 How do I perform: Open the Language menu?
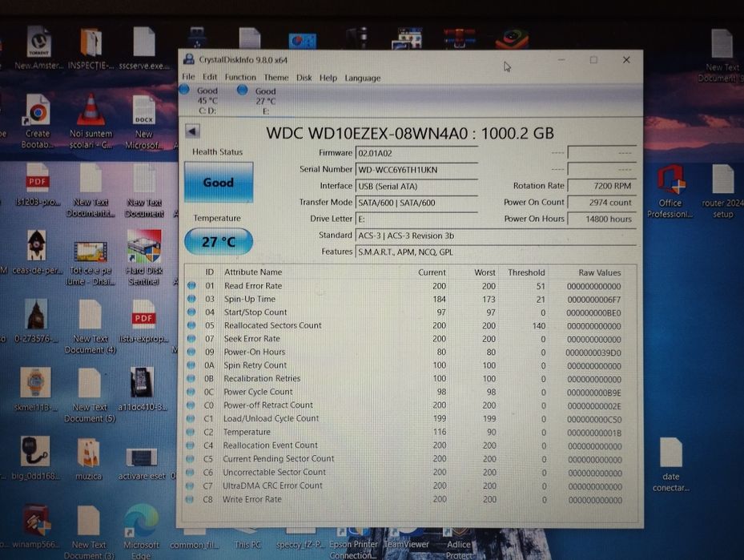(363, 79)
